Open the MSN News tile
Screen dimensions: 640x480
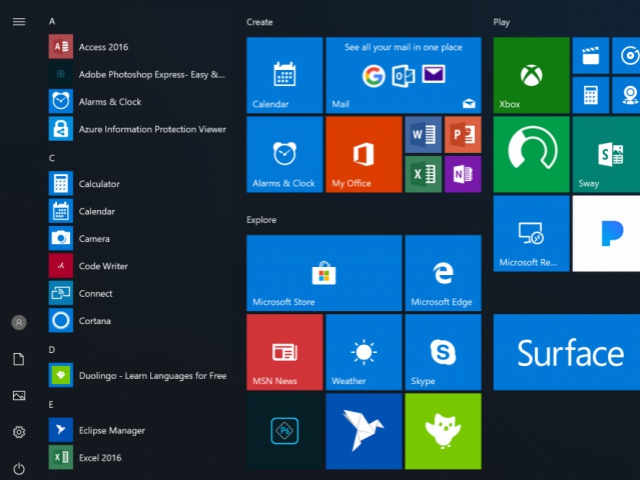tap(284, 352)
